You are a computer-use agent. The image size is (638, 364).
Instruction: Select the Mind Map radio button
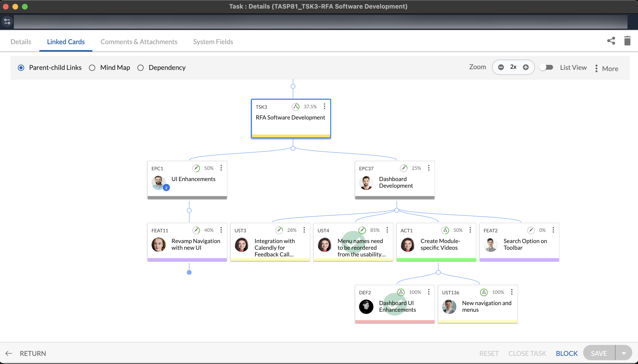(x=92, y=68)
